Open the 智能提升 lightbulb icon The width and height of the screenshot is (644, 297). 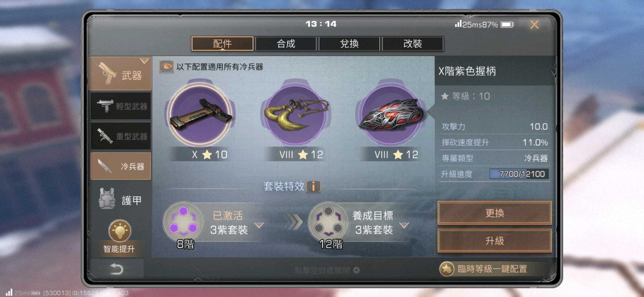click(x=119, y=231)
